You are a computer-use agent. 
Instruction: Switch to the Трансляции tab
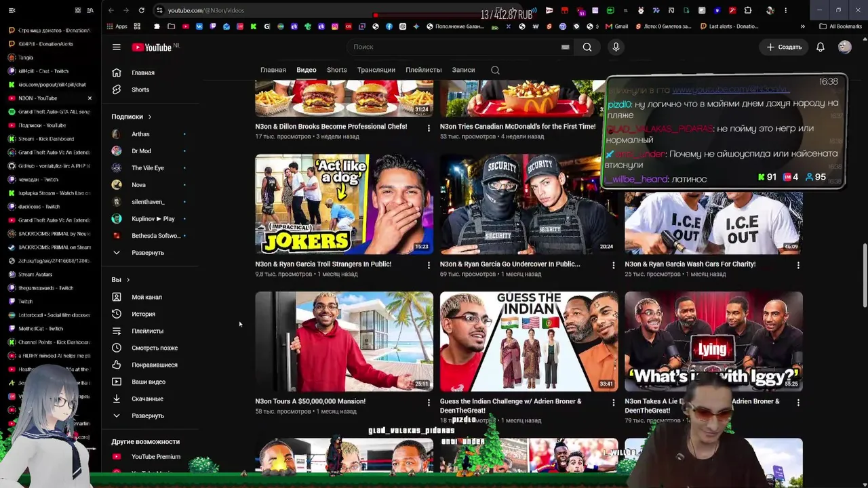click(x=376, y=70)
